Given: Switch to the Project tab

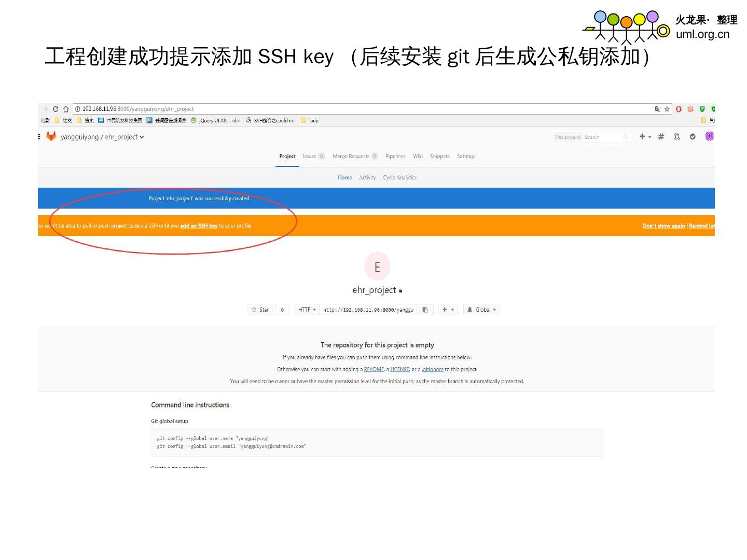Looking at the screenshot, I should pyautogui.click(x=287, y=156).
